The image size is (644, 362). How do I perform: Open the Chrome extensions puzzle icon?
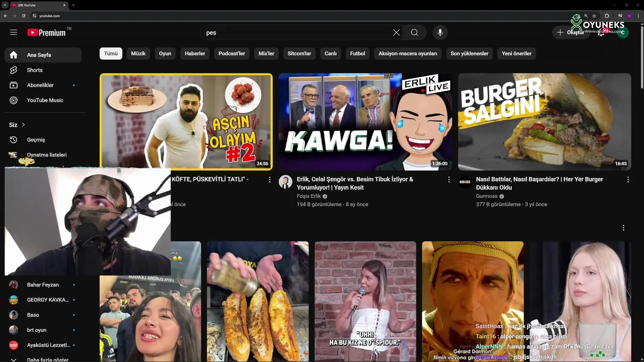tap(607, 16)
